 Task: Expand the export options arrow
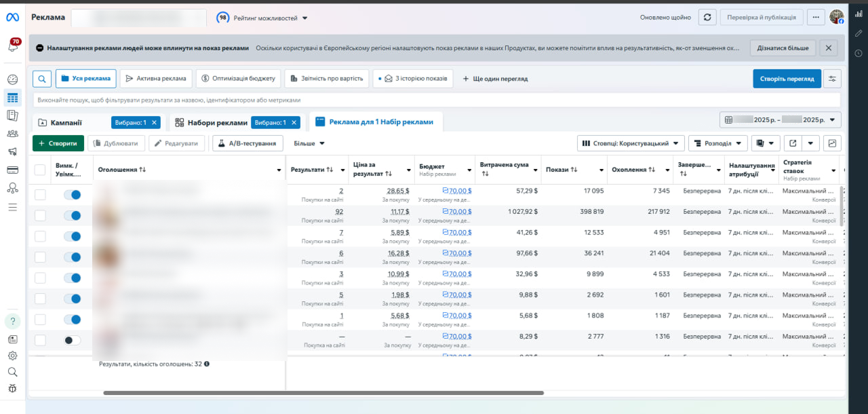pos(811,143)
